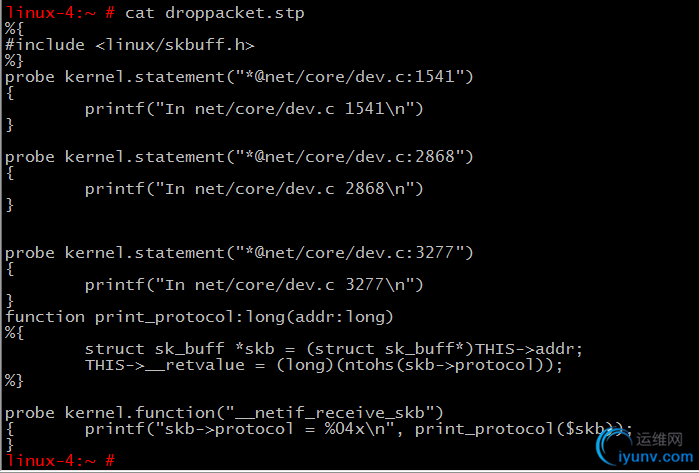This screenshot has width=699, height=473.
Task: Click the probe statement for dev.c:1541
Action: [x=239, y=76]
